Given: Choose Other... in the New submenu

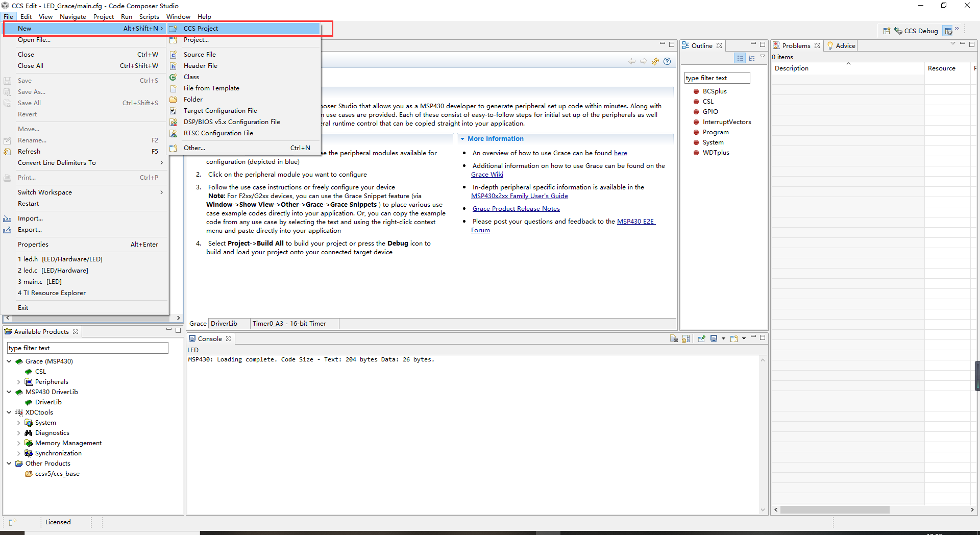Looking at the screenshot, I should [x=244, y=148].
